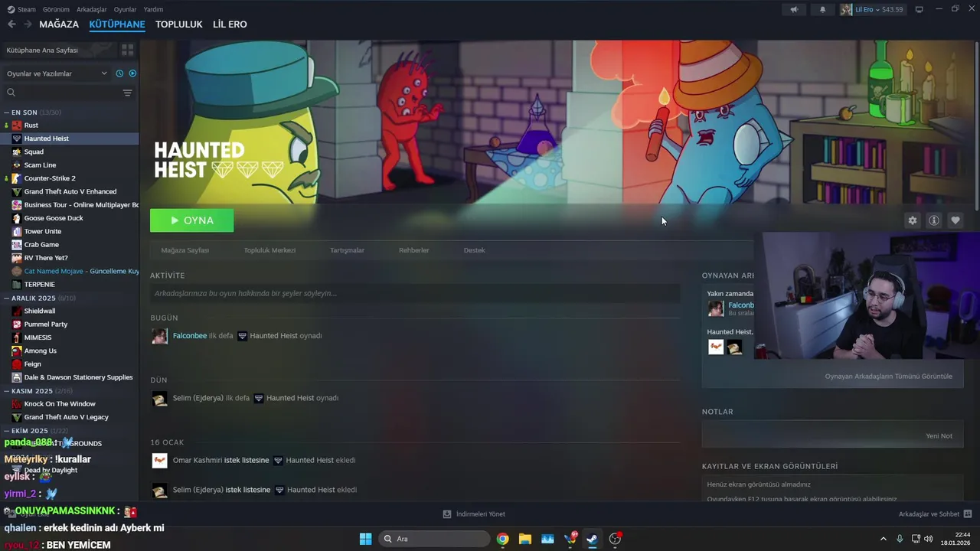Collapse the EKİM 2025 category

(6, 431)
